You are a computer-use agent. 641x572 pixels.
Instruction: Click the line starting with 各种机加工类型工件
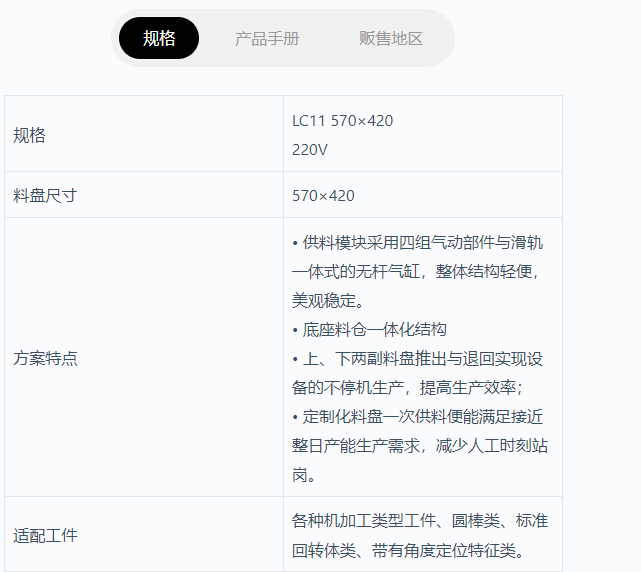click(x=420, y=520)
